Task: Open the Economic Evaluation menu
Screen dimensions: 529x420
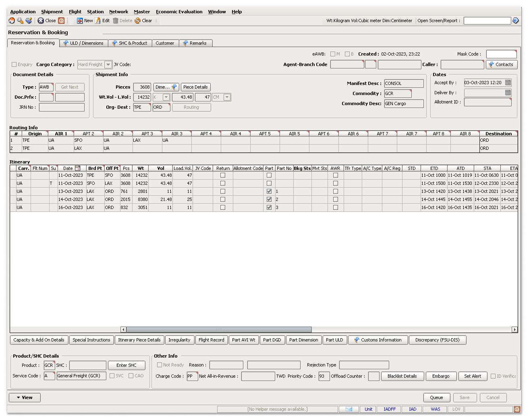Action: pyautogui.click(x=179, y=12)
